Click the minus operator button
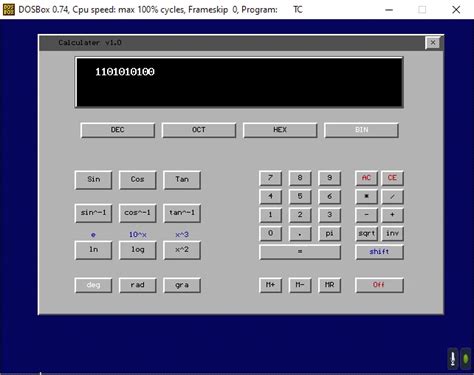This screenshot has width=474, height=375. pyautogui.click(x=366, y=215)
